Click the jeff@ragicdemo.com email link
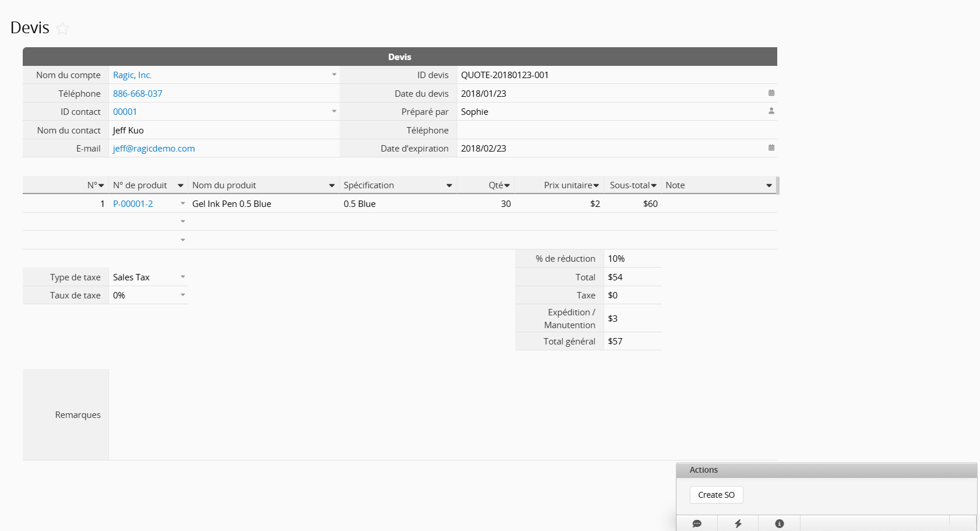The height and width of the screenshot is (531, 980). point(154,149)
